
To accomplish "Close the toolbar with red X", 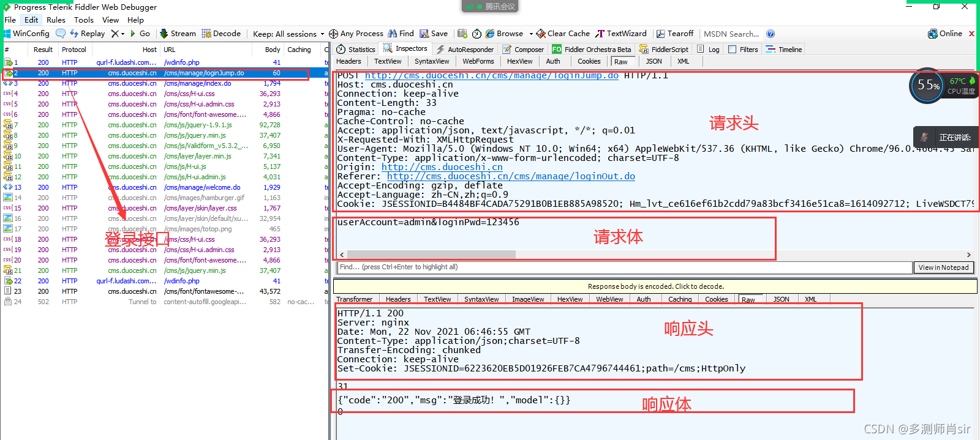I will pos(971,34).
